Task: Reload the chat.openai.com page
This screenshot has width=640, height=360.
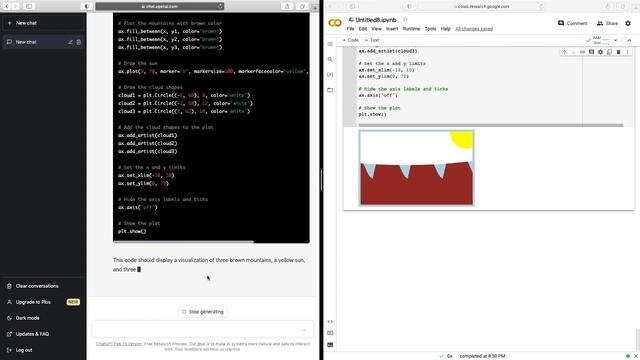Action: click(x=220, y=6)
